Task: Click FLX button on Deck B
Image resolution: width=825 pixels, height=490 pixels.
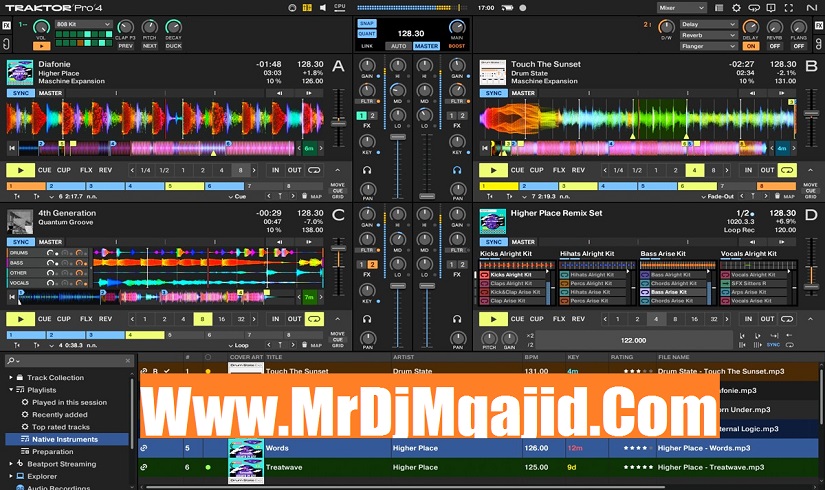Action: 559,171
